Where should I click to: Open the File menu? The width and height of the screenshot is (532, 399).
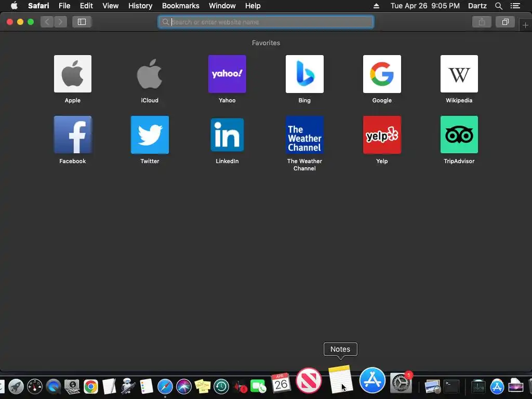64,6
